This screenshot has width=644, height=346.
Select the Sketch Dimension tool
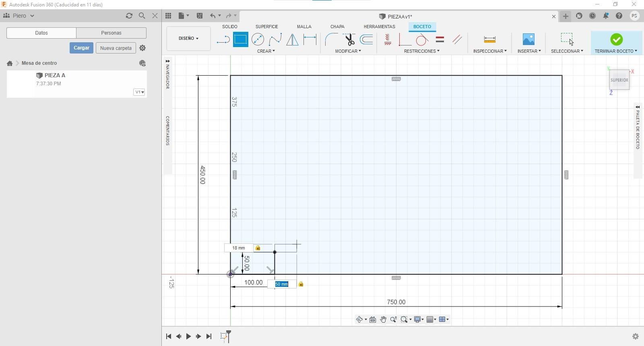[310, 39]
